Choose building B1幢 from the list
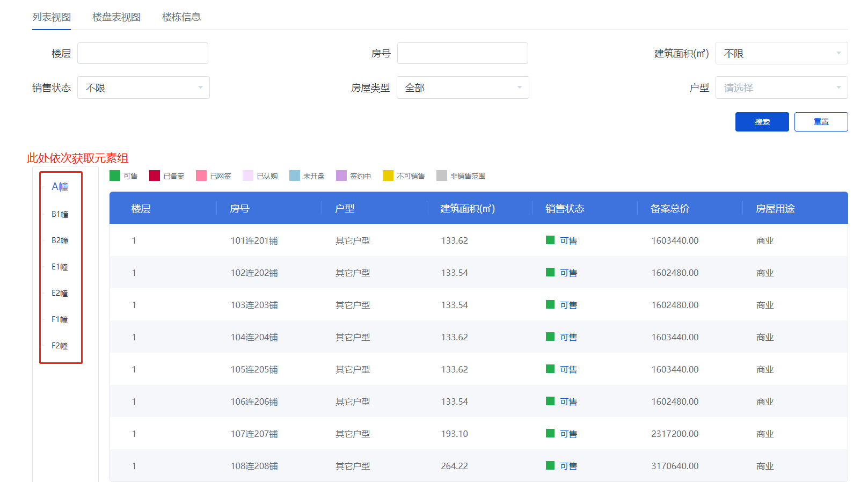The width and height of the screenshot is (868, 482). pos(60,214)
